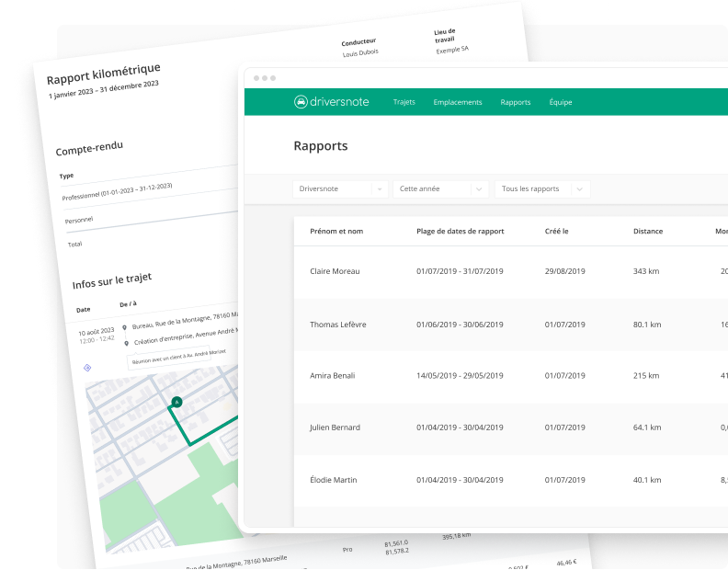This screenshot has width=728, height=570.
Task: Click Julien Bernard's report entry
Action: (335, 427)
